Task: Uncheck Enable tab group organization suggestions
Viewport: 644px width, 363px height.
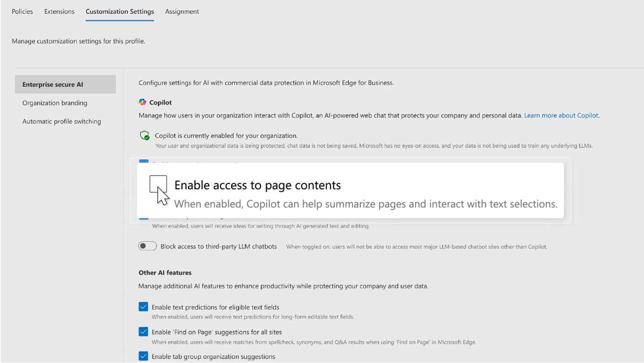Action: tap(143, 356)
